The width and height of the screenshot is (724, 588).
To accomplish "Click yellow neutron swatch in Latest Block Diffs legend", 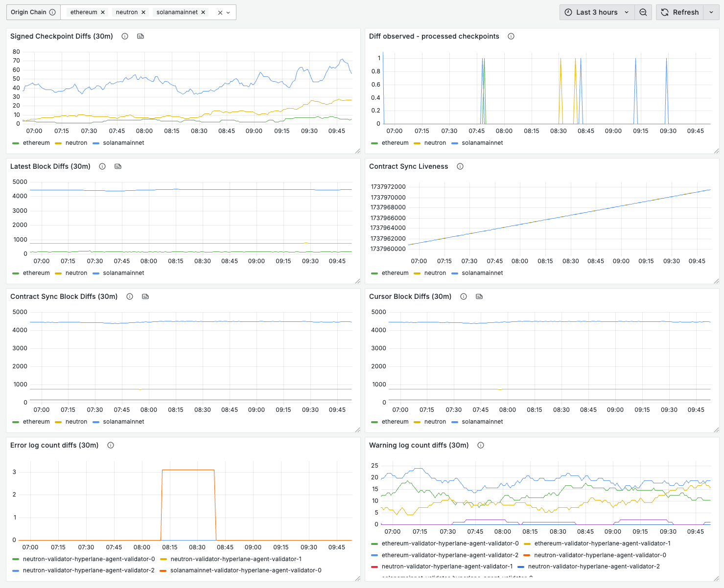I will coord(58,273).
